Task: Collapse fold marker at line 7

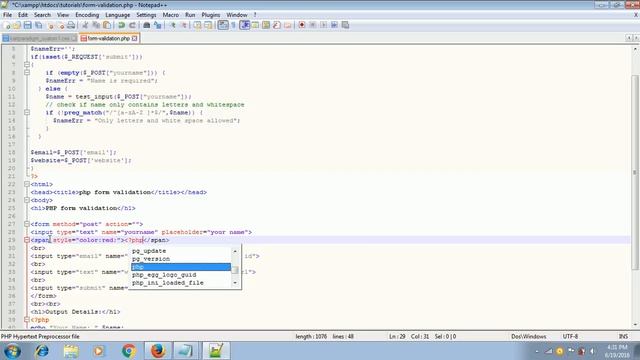Action: pos(27,64)
